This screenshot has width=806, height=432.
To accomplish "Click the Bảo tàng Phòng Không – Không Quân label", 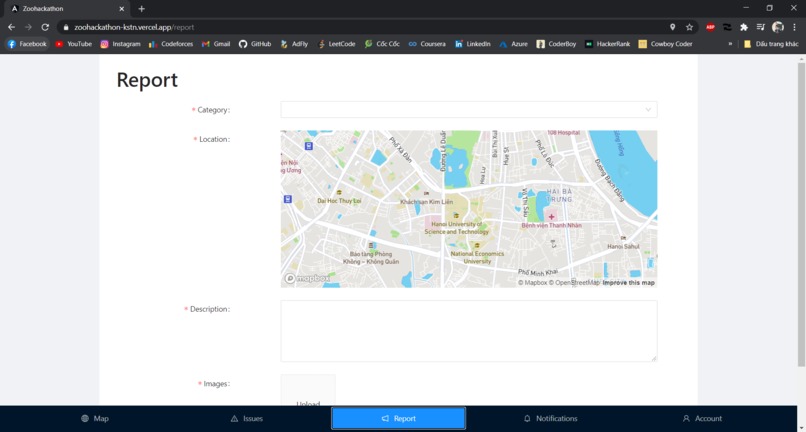I will click(x=371, y=258).
